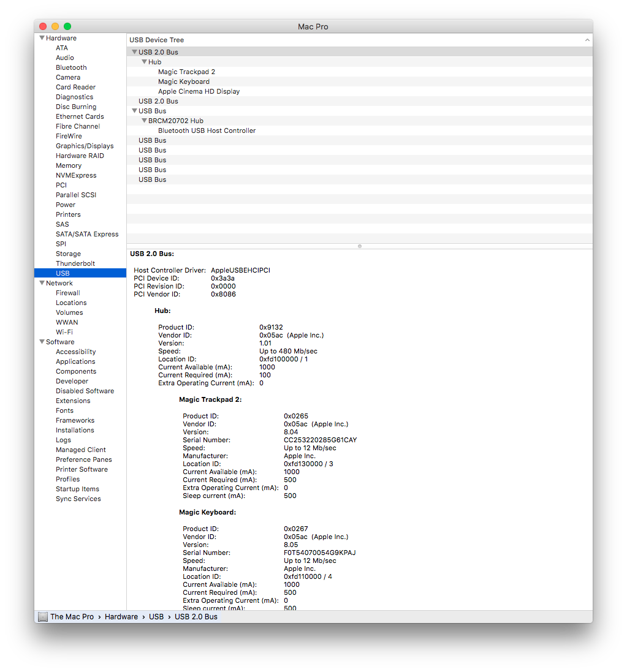Open Startup Items in sidebar
627x672 pixels.
77,489
